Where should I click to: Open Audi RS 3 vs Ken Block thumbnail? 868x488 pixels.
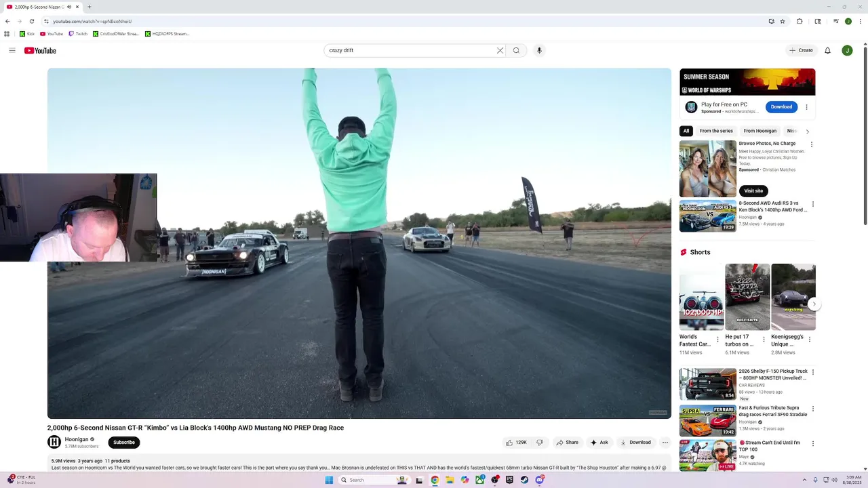[708, 216]
